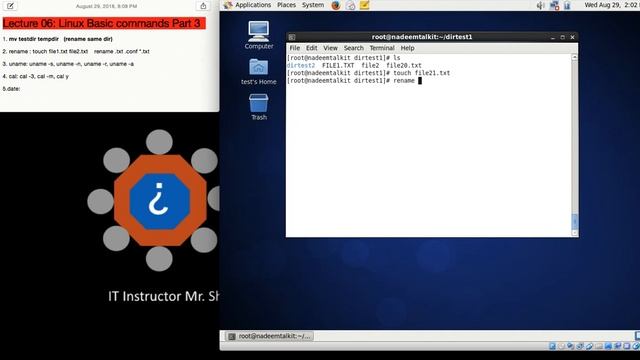This screenshot has width=640, height=360.
Task: Open the terminal File menu
Action: [294, 48]
